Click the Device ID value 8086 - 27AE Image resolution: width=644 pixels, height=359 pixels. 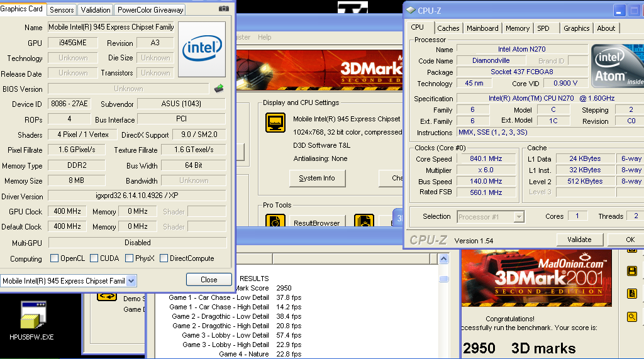point(69,104)
